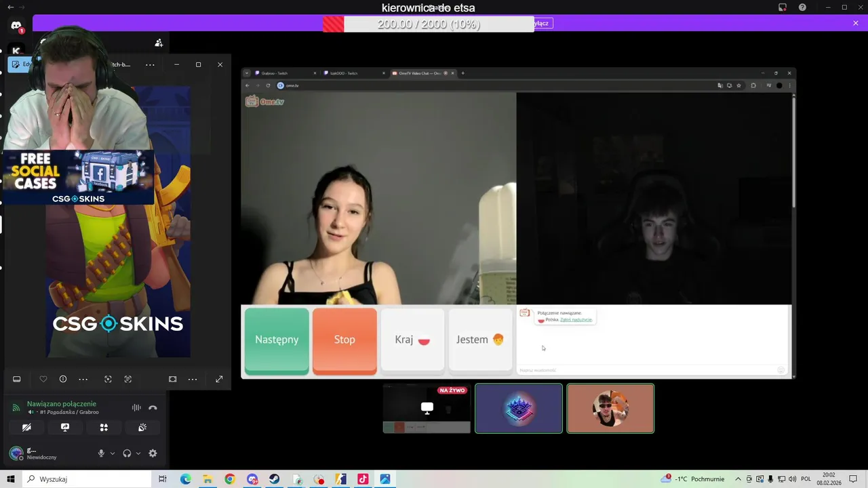The height and width of the screenshot is (488, 868).
Task: Switch input language POL indicator
Action: pos(806,479)
